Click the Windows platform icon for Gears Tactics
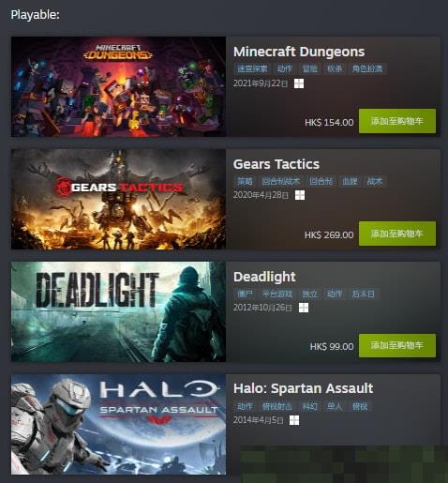Viewport: 448px width, 483px height. pyautogui.click(x=300, y=195)
